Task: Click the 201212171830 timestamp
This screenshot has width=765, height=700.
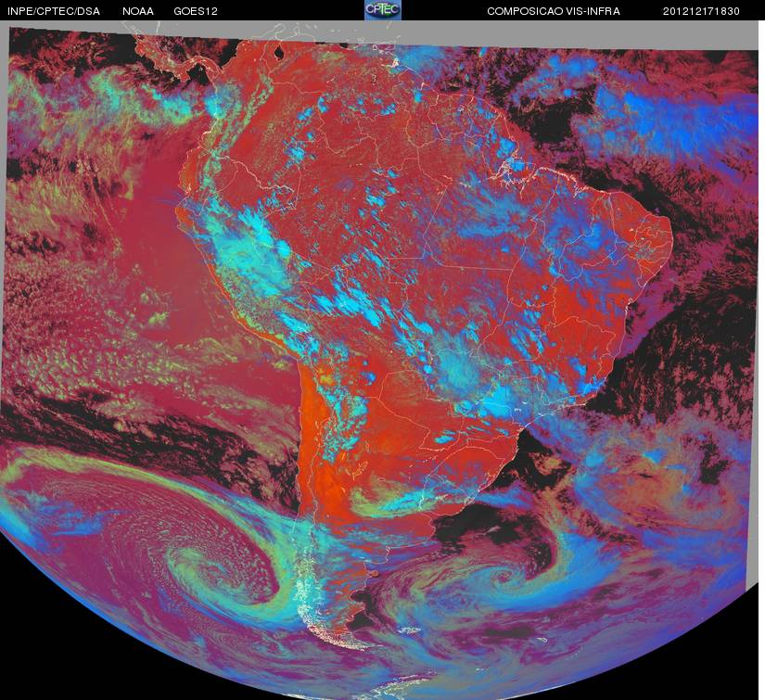Action: [x=701, y=11]
